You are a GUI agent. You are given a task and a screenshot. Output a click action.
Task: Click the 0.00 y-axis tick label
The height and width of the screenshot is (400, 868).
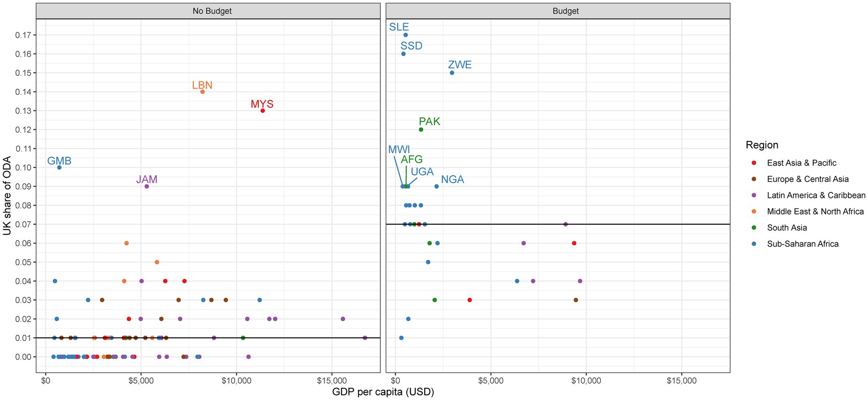[x=23, y=357]
